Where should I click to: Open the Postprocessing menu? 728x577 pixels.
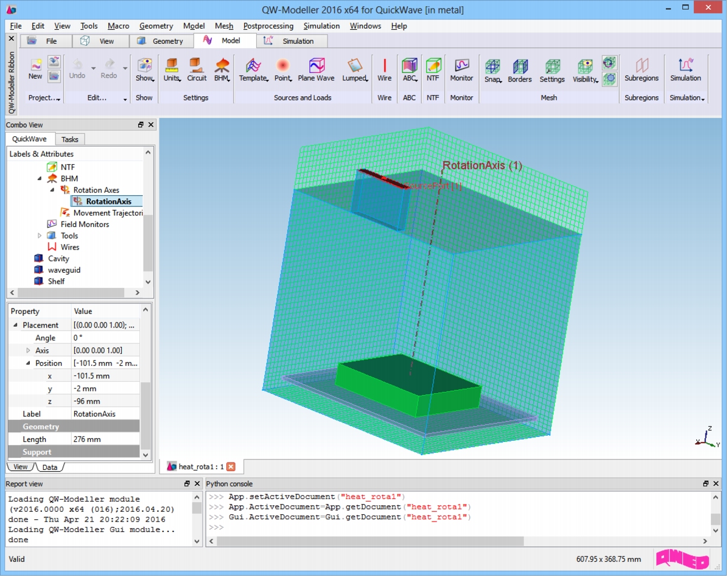coord(268,26)
